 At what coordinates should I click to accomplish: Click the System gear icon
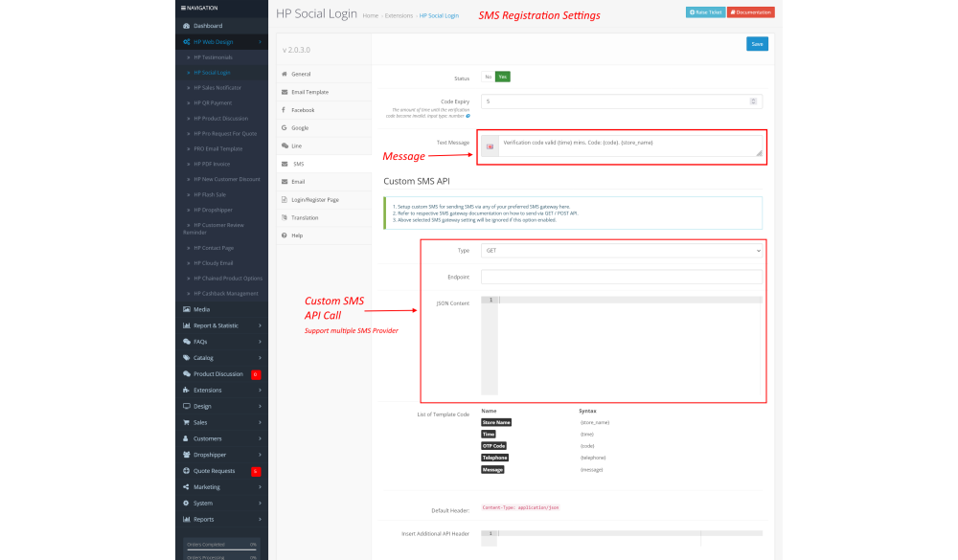pyautogui.click(x=187, y=504)
